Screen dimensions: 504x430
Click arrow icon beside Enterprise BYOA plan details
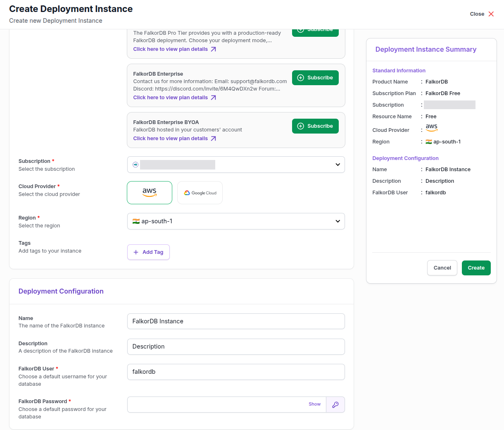(x=213, y=139)
